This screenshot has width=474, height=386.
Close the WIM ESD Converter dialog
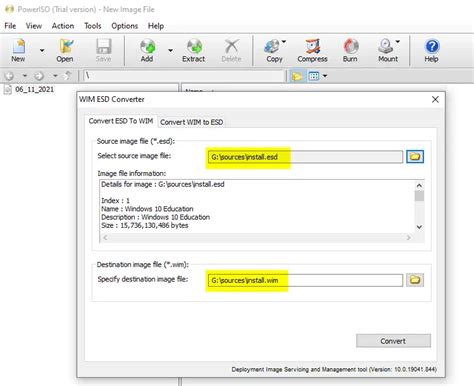(x=435, y=99)
